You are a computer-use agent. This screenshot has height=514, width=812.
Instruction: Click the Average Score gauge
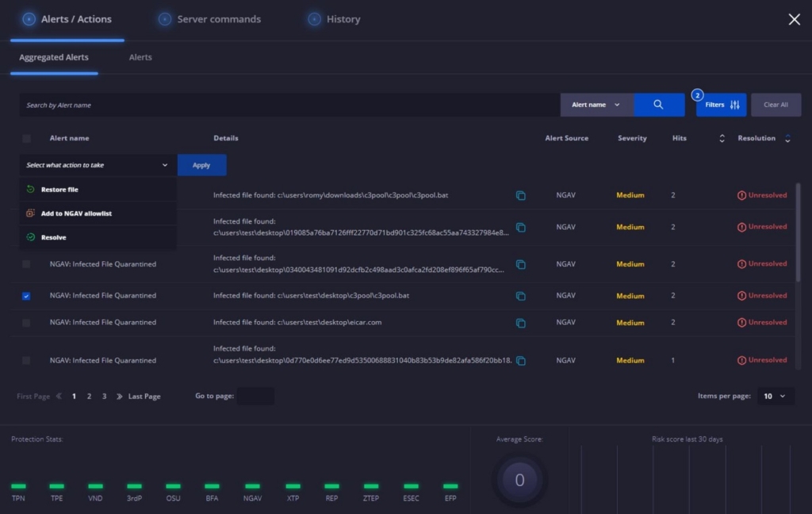tap(519, 479)
